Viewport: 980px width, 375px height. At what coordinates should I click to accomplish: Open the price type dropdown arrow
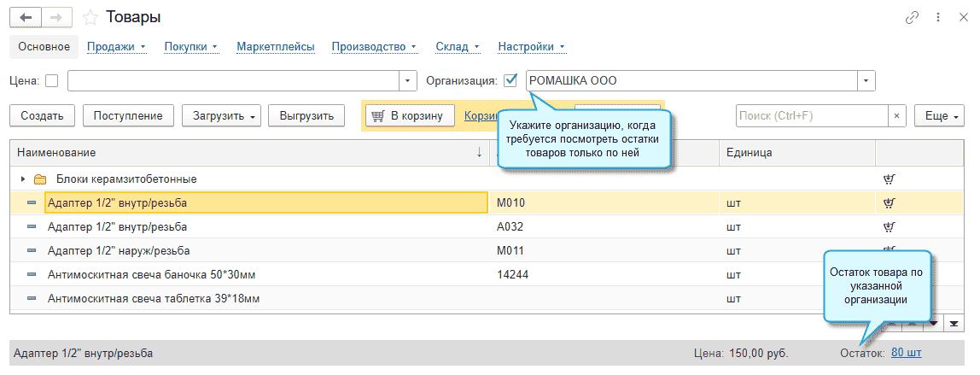pos(408,81)
